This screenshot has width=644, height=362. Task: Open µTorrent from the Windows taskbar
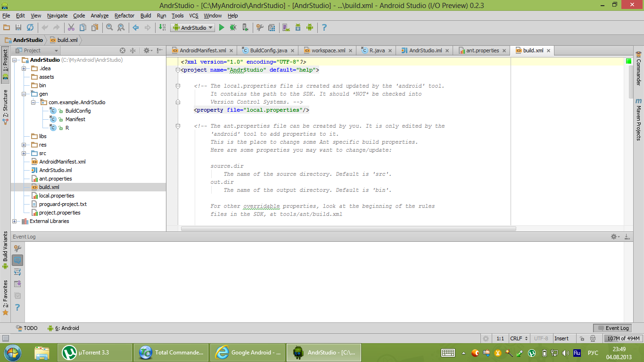coord(95,353)
